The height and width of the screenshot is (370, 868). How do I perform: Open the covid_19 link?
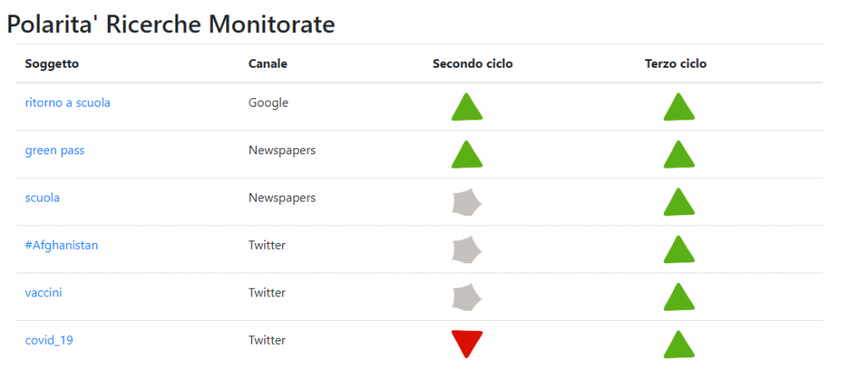(48, 340)
